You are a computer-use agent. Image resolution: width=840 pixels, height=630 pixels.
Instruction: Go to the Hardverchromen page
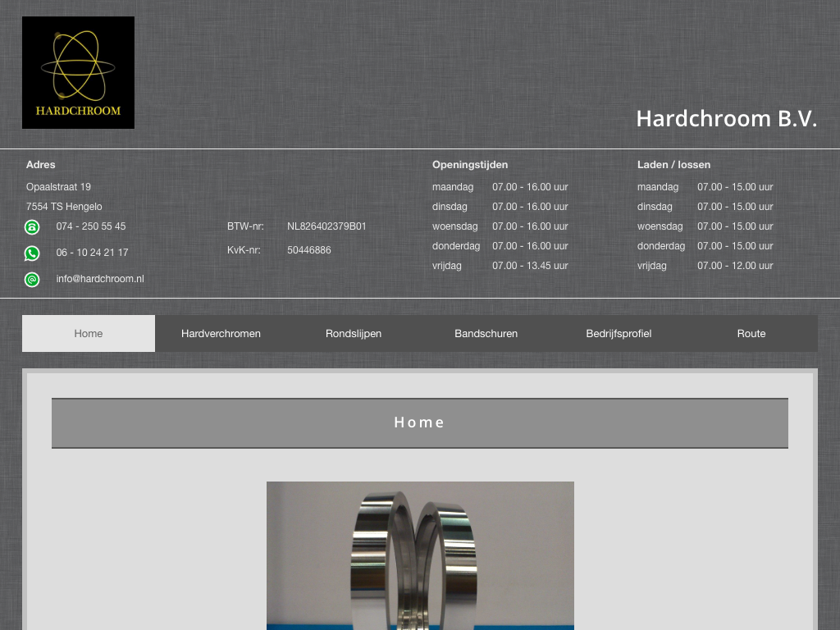coord(221,333)
